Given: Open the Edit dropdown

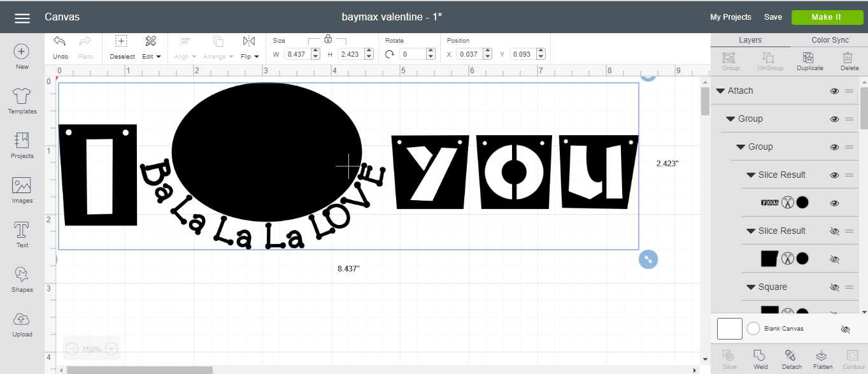Looking at the screenshot, I should coord(151,47).
